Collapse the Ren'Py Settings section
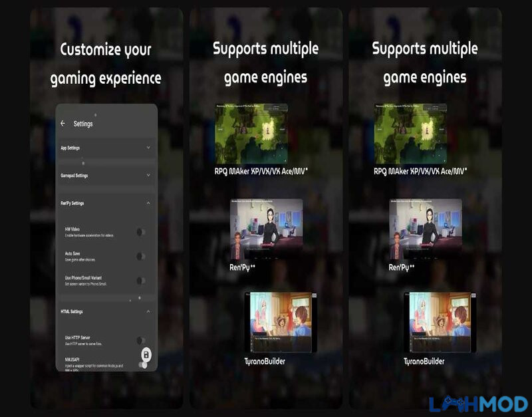 point(148,203)
